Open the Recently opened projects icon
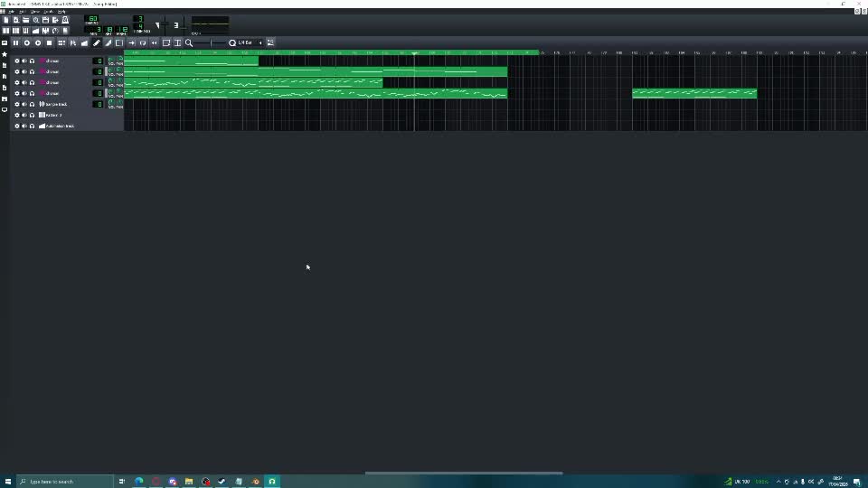The width and height of the screenshot is (868, 488). coord(36,20)
